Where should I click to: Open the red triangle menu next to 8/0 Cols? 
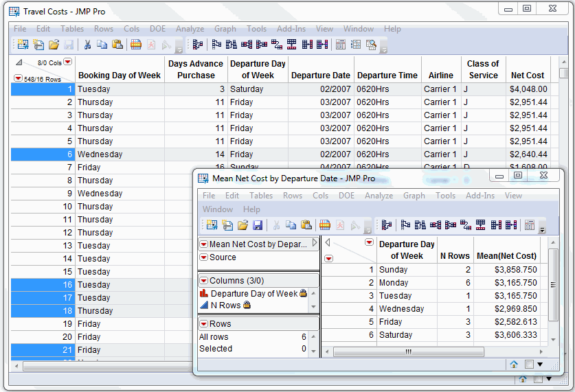(x=67, y=62)
